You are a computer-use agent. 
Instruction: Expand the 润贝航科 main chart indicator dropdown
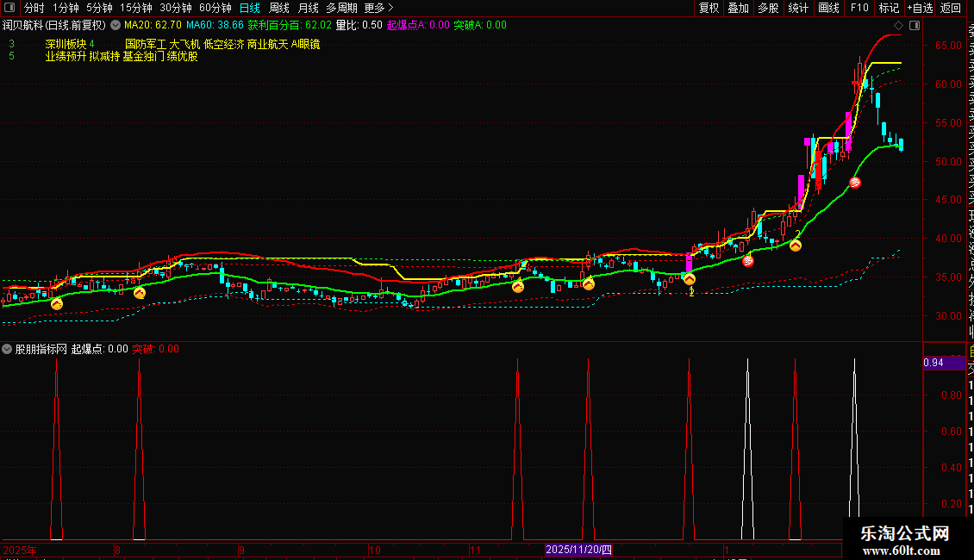(116, 25)
